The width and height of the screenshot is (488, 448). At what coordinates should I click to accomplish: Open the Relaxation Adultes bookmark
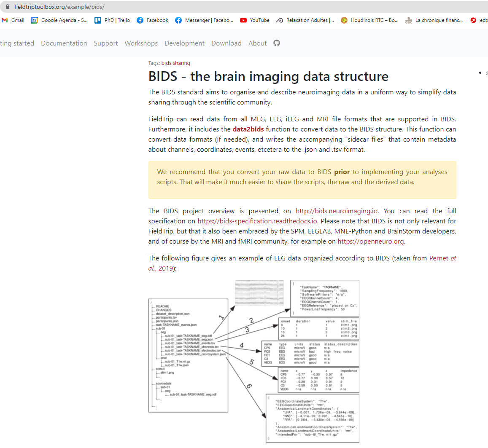pos(305,20)
